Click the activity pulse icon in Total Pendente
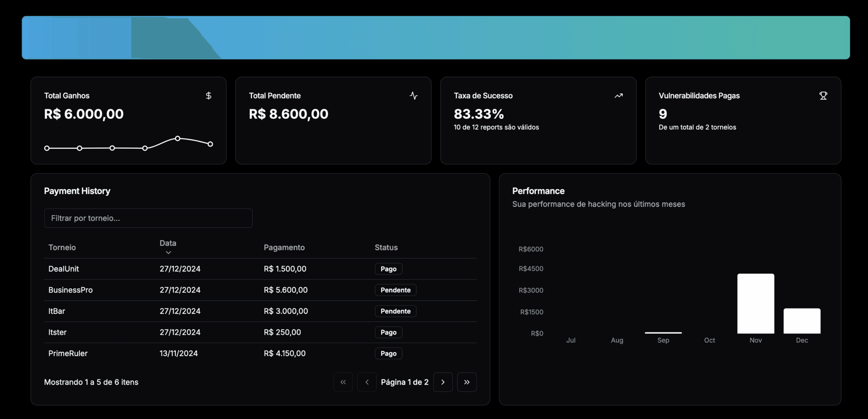Image resolution: width=868 pixels, height=419 pixels. tap(413, 96)
